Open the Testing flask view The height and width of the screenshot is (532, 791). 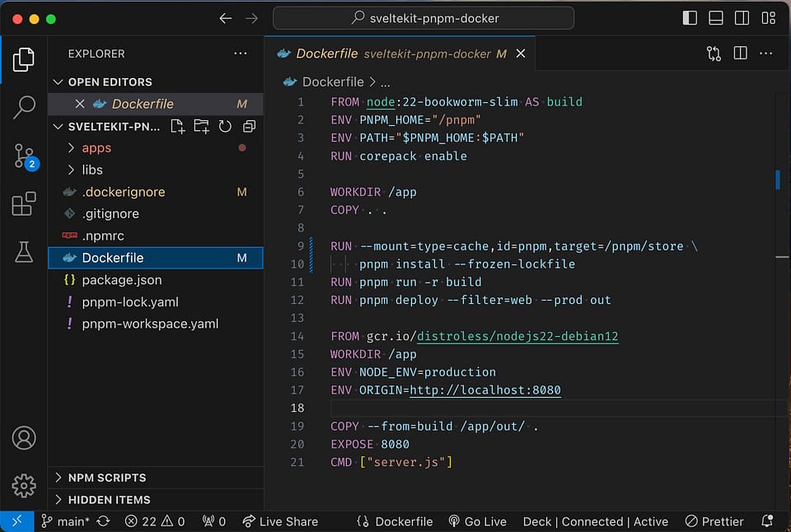(x=24, y=252)
